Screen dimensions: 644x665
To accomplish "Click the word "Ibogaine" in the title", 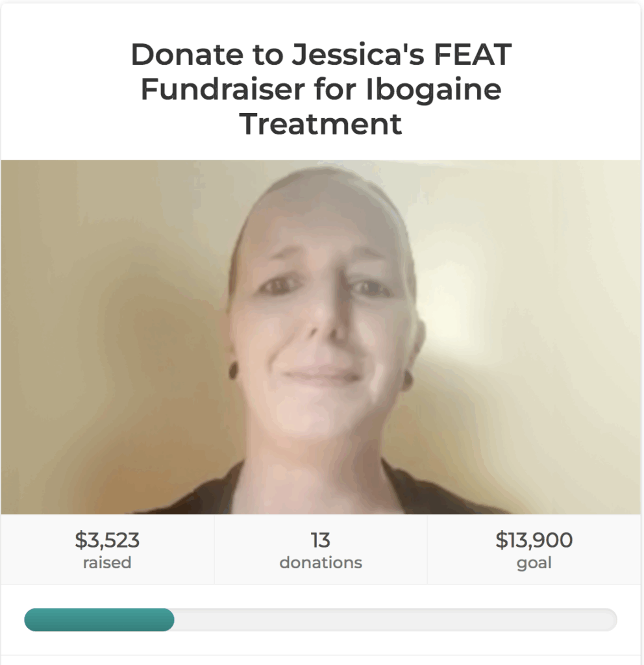I will pos(433,91).
